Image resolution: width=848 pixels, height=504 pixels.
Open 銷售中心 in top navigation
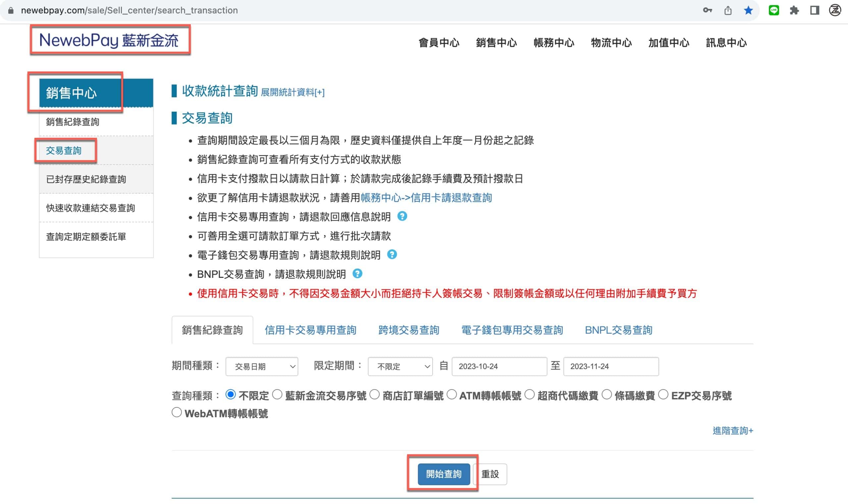click(x=496, y=43)
